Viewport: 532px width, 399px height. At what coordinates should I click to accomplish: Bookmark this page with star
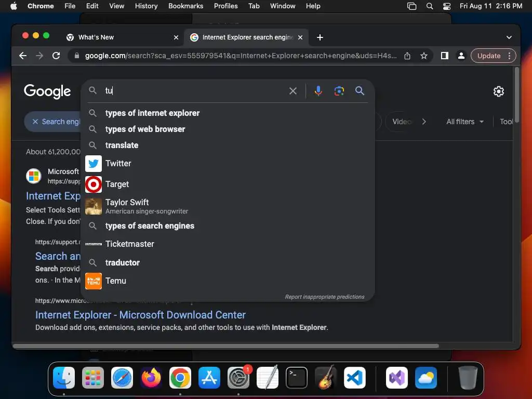(424, 56)
